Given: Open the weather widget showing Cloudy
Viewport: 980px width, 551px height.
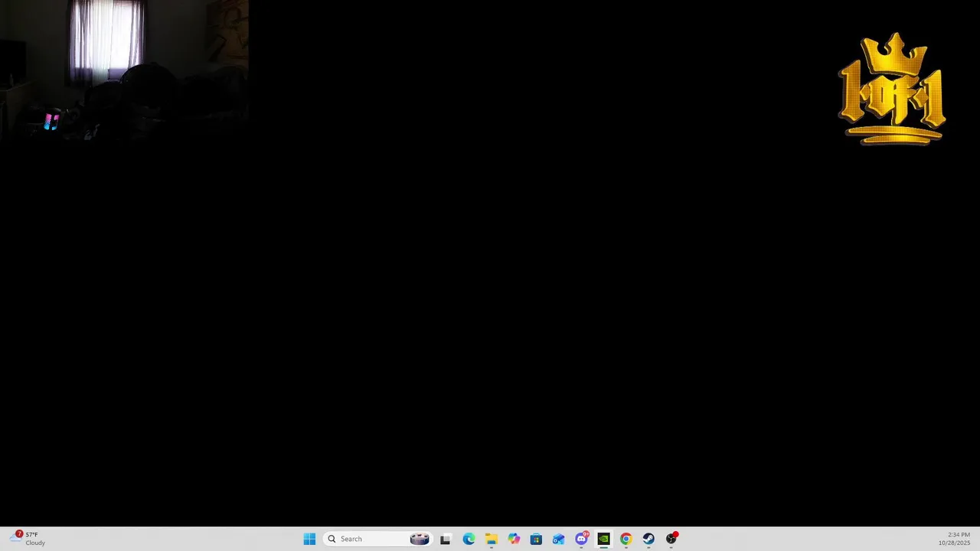Looking at the screenshot, I should pyautogui.click(x=28, y=539).
